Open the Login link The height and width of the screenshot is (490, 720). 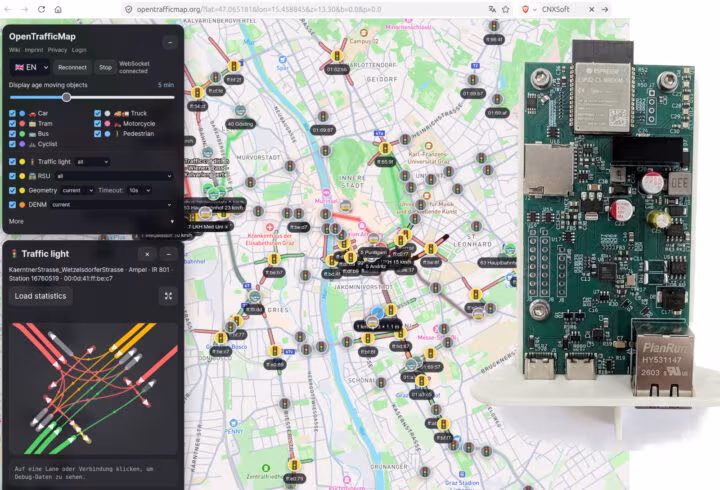79,50
